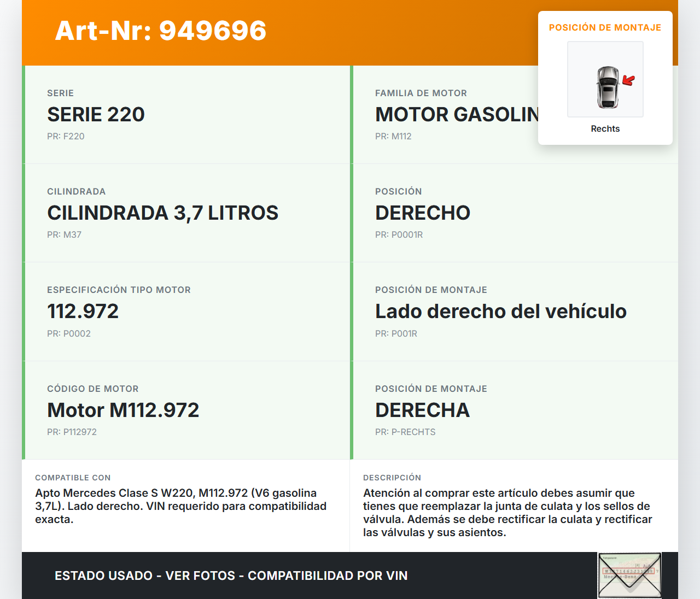Screen dimensions: 700x599
Task: Click the Art-Nr: 949696 heading
Action: (x=161, y=31)
